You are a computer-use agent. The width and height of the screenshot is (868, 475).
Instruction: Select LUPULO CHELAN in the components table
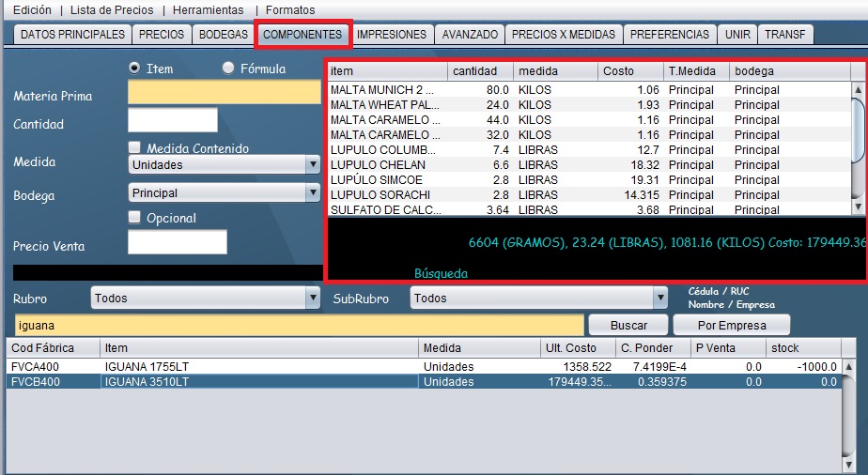[384, 165]
